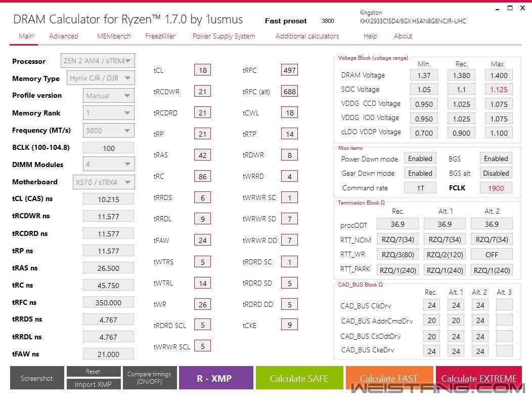The width and height of the screenshot is (532, 400).
Task: Click RTT_WR Alt. 2 value OFF
Action: [492, 255]
